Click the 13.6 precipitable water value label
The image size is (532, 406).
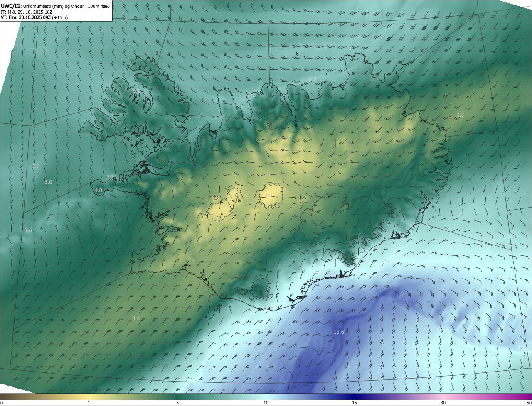339,332
